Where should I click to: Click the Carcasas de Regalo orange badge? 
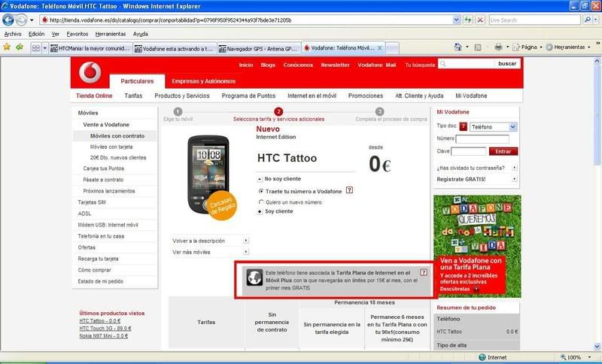click(222, 205)
